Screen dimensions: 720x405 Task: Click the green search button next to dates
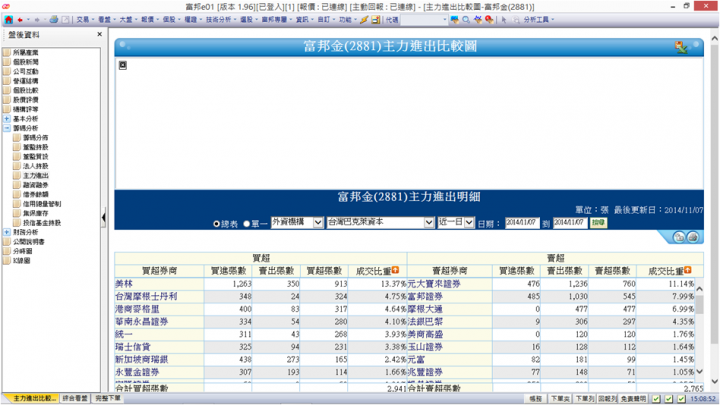(x=598, y=223)
